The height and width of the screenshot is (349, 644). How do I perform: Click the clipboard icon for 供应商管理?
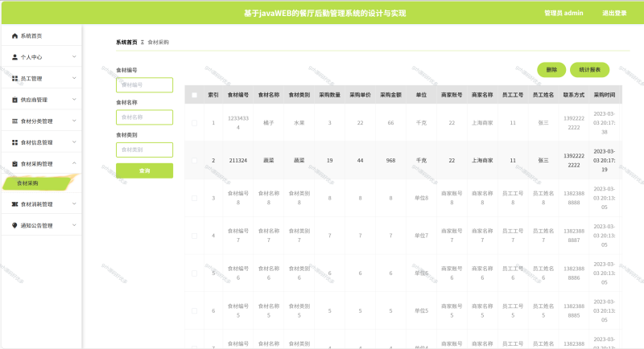pos(14,100)
